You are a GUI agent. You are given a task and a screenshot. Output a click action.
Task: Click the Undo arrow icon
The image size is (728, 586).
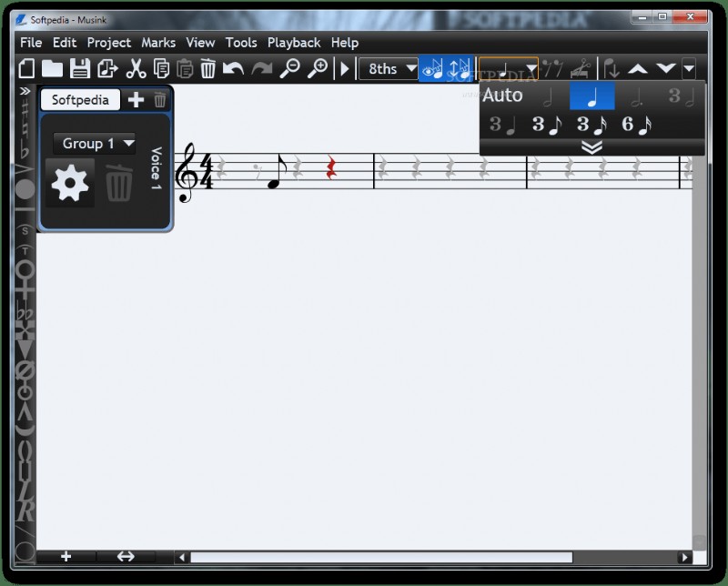click(x=235, y=67)
